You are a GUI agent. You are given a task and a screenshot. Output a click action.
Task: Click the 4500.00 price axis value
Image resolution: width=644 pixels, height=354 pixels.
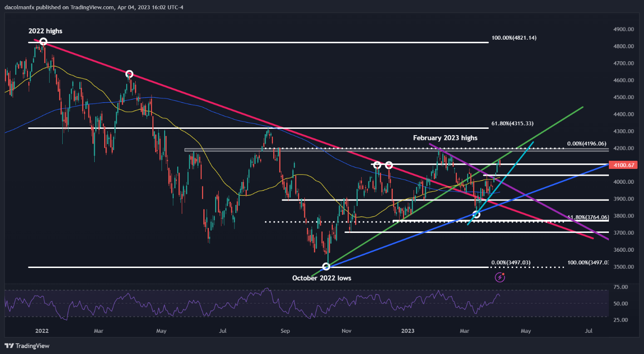[624, 97]
